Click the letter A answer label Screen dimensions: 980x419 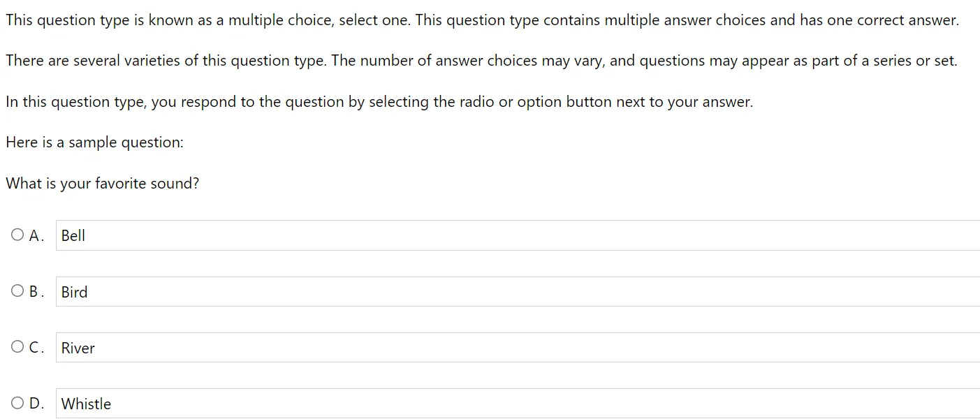pyautogui.click(x=35, y=236)
